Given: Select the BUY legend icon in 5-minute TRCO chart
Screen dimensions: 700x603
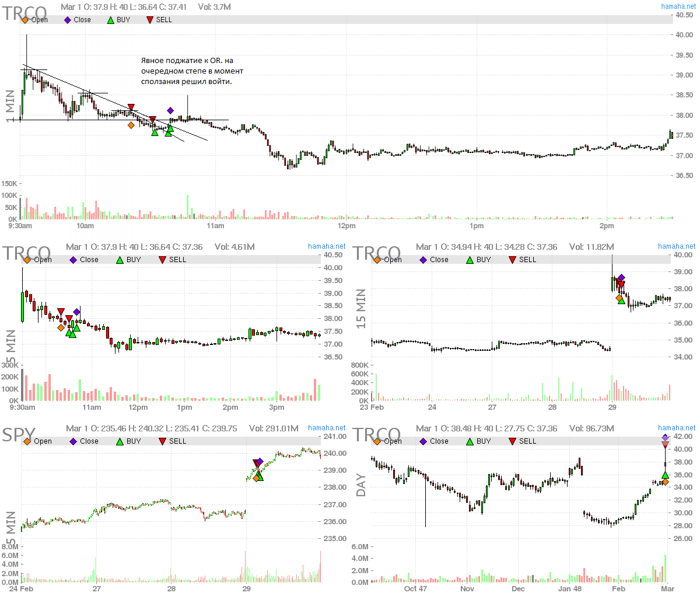Looking at the screenshot, I should (120, 260).
